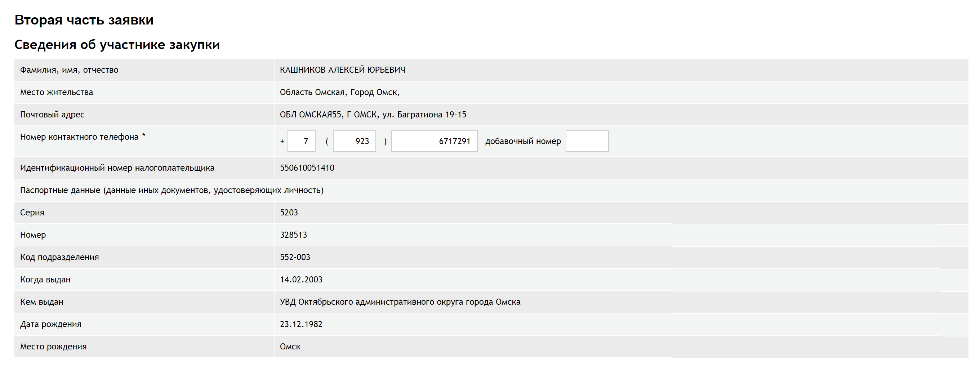
Task: Click the label Когда выдан
Action: pos(45,280)
